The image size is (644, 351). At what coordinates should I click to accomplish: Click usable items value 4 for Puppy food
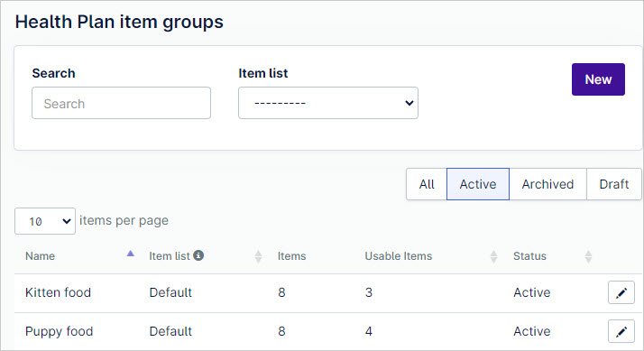[368, 331]
